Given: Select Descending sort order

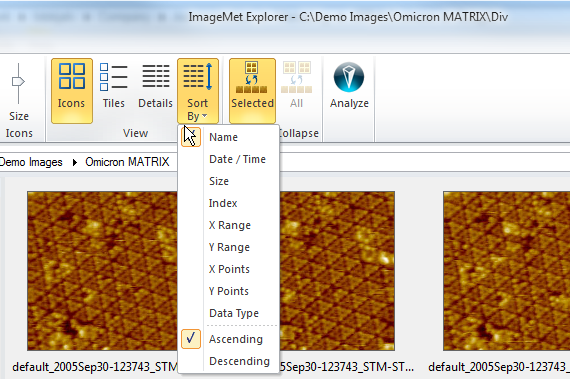Looking at the screenshot, I should click(x=228, y=361).
